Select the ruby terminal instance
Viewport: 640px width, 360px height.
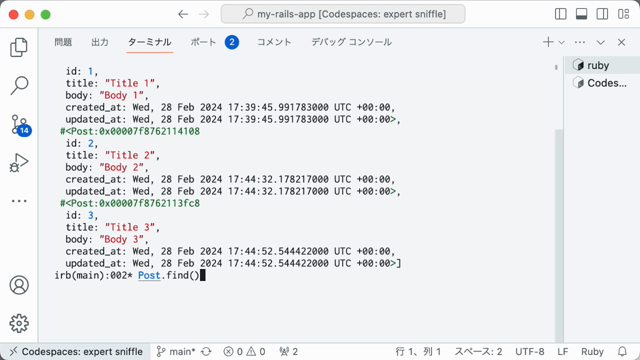pos(602,65)
